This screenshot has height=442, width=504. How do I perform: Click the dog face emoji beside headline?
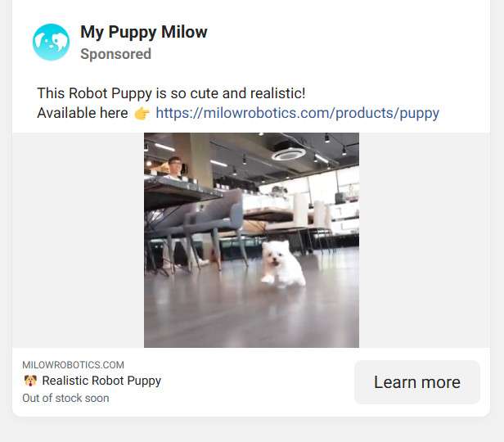pos(30,381)
